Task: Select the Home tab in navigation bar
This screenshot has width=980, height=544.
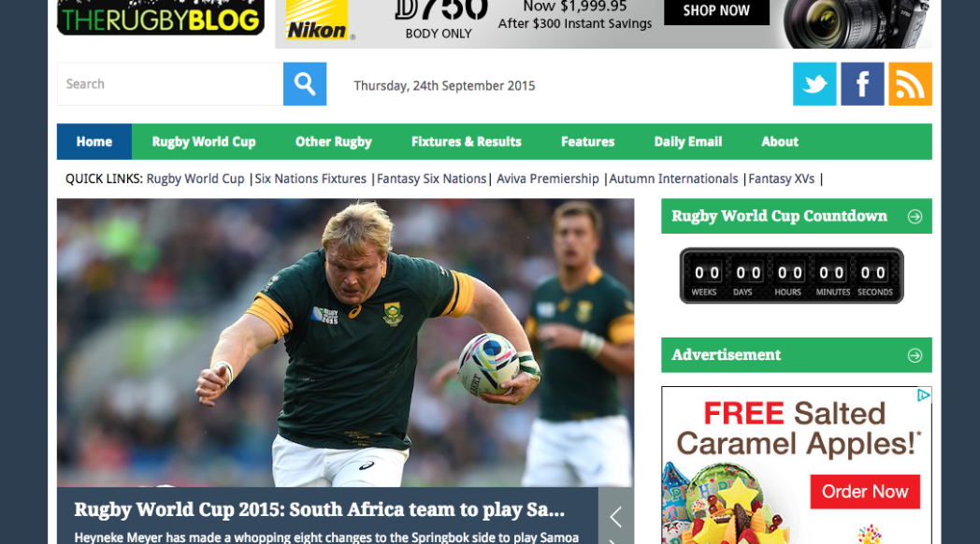Action: (x=94, y=142)
